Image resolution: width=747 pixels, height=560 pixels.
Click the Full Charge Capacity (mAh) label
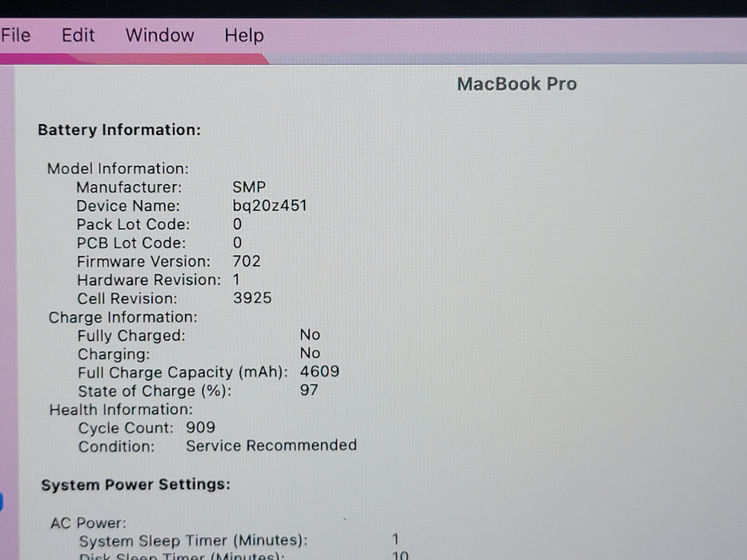point(183,372)
